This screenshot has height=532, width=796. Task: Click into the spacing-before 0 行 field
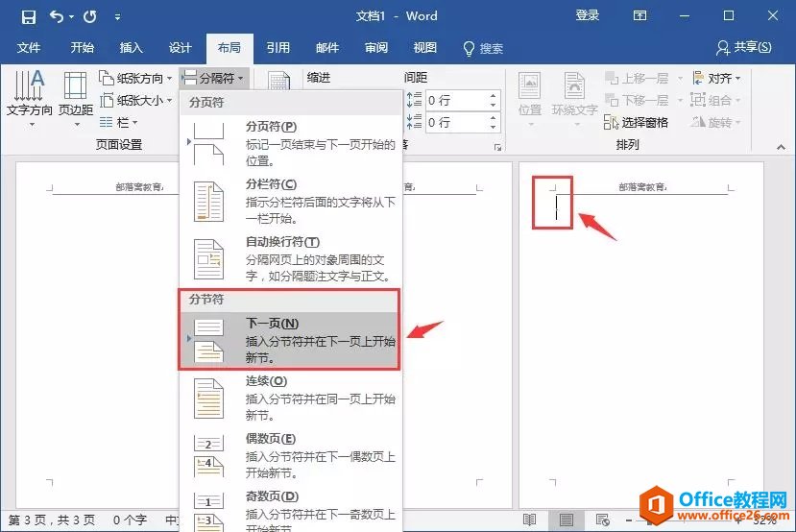(456, 101)
